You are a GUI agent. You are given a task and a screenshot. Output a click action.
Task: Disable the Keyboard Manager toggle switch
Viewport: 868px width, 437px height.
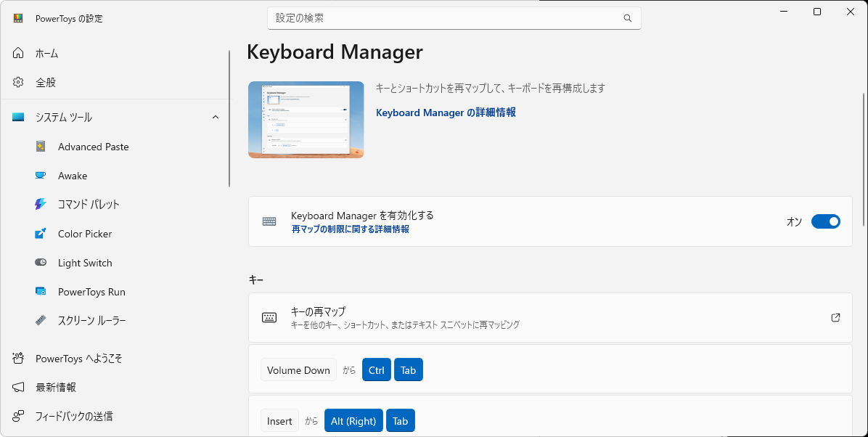pos(825,221)
